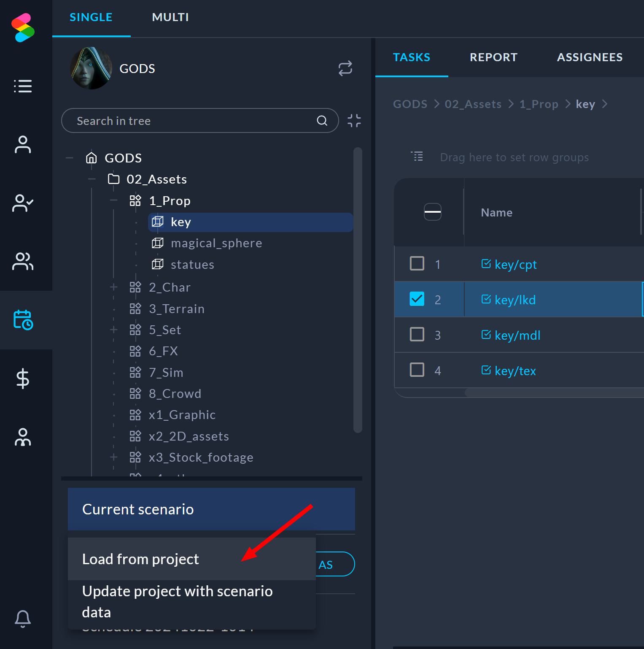The height and width of the screenshot is (649, 644).
Task: Open the dollar sign budget icon
Action: pyautogui.click(x=23, y=379)
